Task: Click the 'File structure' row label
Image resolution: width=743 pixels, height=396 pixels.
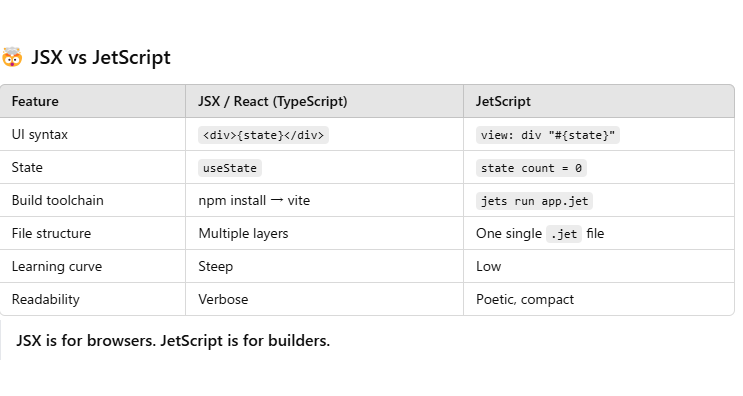Action: click(51, 234)
